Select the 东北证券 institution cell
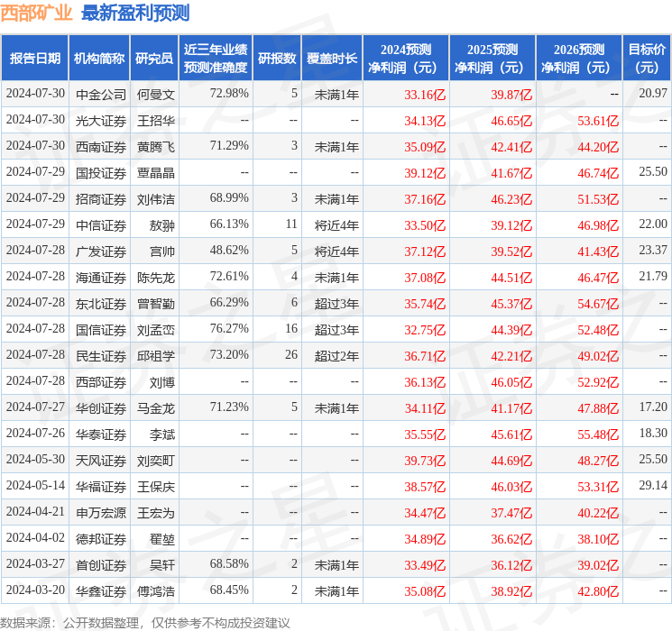The height and width of the screenshot is (631, 672). (x=101, y=303)
